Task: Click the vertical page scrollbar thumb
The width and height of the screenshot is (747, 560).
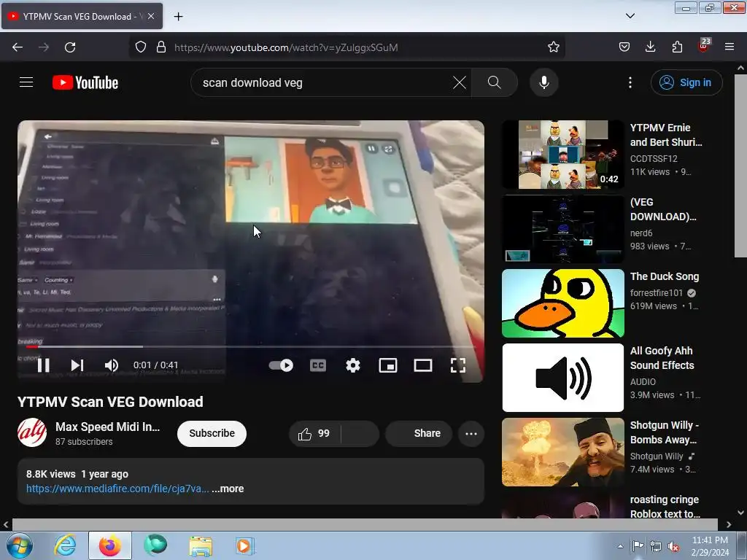Action: 740,166
